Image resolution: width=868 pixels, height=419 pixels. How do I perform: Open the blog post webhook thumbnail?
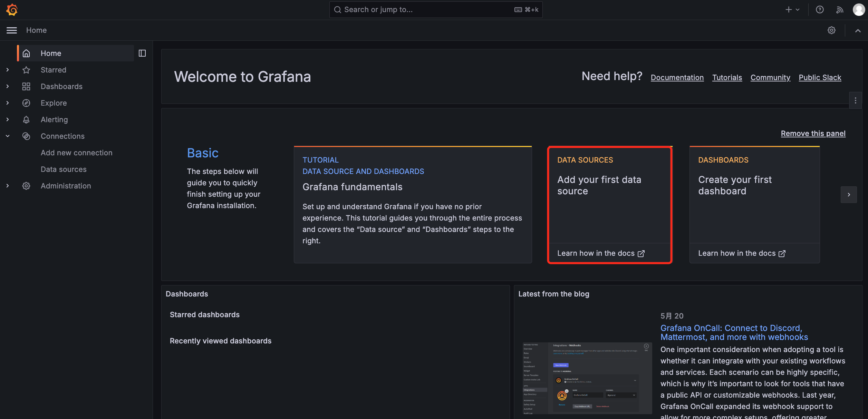(x=587, y=378)
